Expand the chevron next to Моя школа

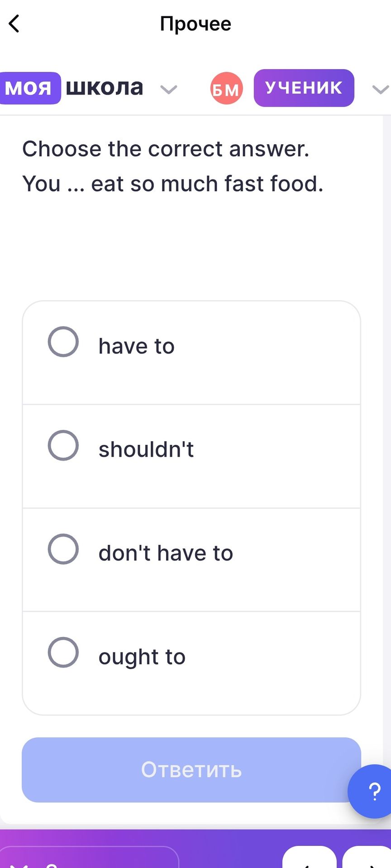pos(169,90)
